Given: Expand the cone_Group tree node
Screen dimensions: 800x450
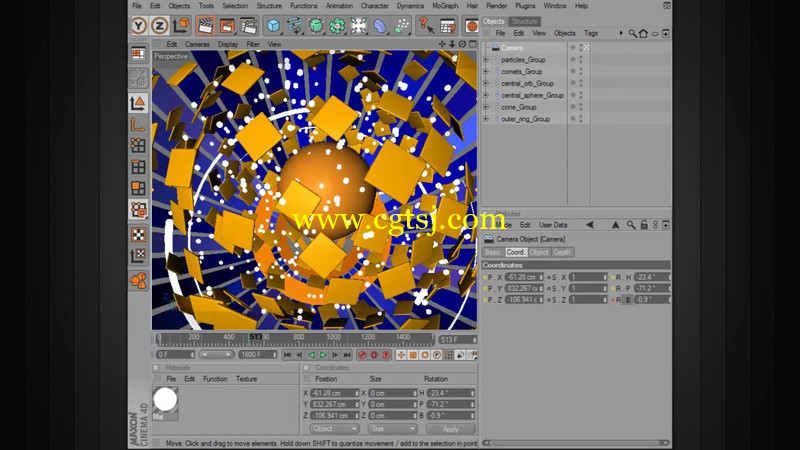Looking at the screenshot, I should tap(486, 107).
